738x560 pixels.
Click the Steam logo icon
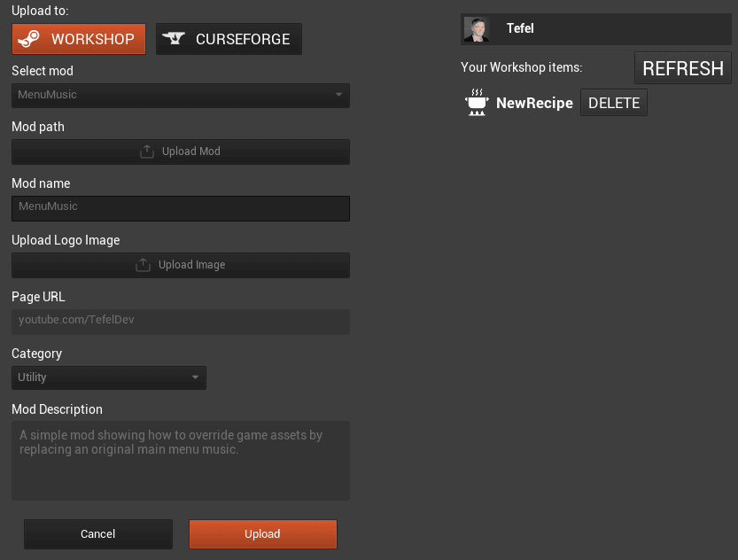pos(28,39)
